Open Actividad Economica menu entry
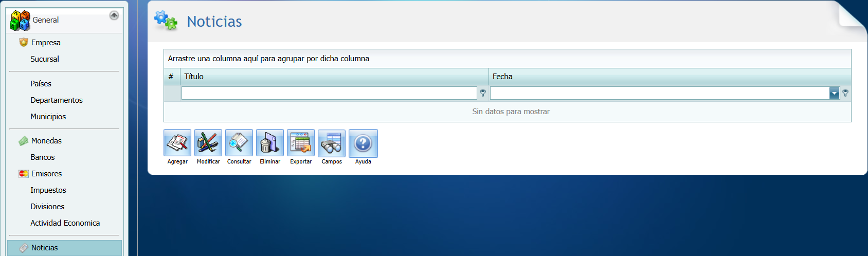Viewport: 868px width, 256px height. click(x=65, y=223)
